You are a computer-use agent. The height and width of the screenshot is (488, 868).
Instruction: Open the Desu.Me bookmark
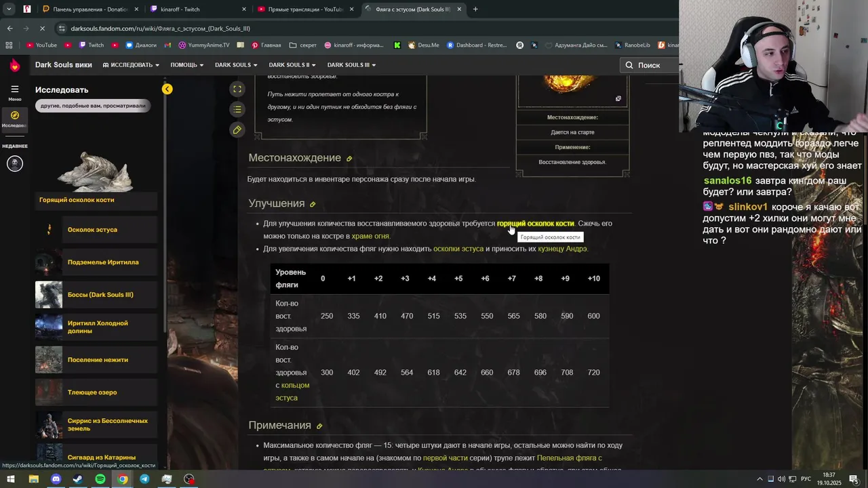pyautogui.click(x=422, y=45)
